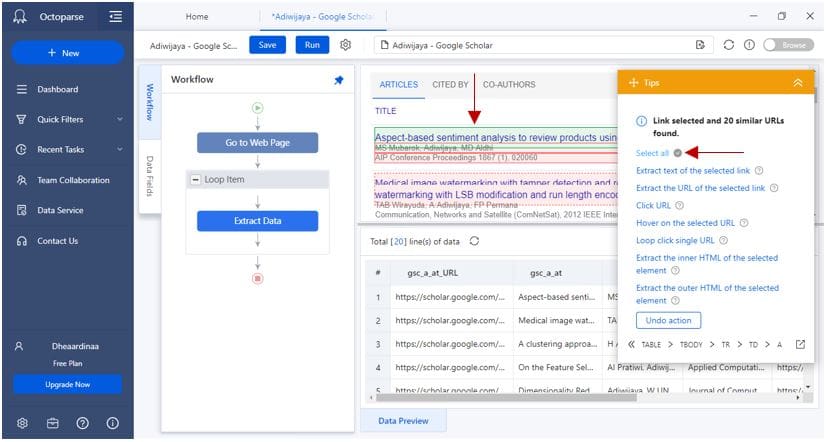This screenshot has height=442, width=826.
Task: Click the green start node in workflow
Action: tap(257, 108)
